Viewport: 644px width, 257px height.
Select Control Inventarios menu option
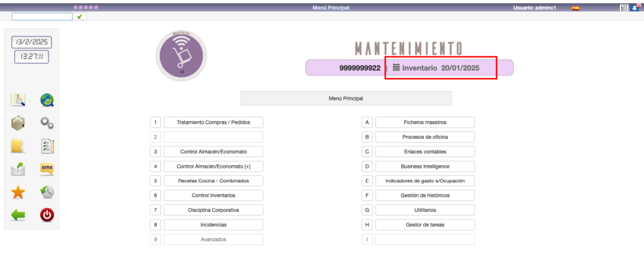point(213,195)
